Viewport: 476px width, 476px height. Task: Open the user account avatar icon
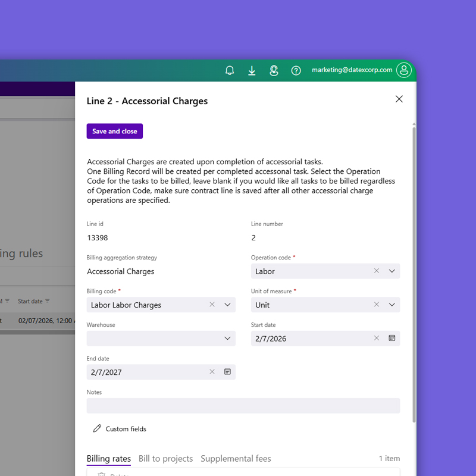point(404,70)
